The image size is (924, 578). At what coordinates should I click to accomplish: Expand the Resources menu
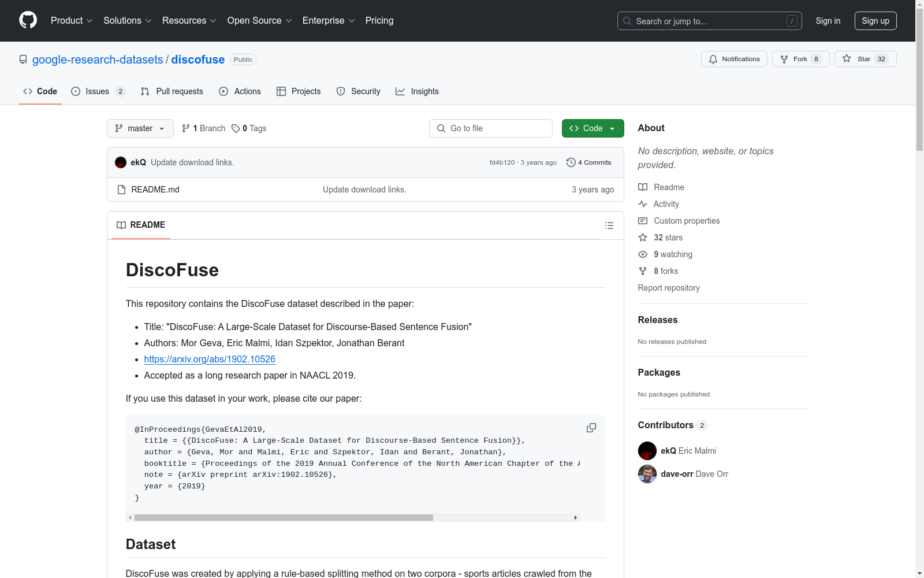(189, 20)
